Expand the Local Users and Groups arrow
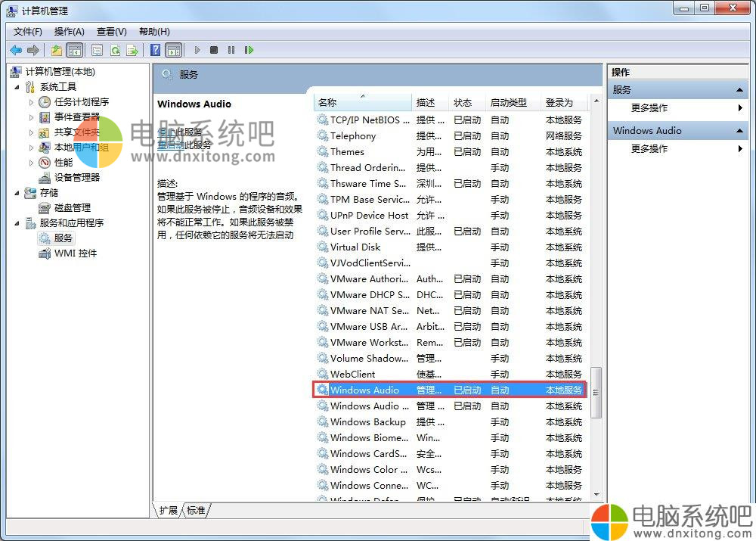 pyautogui.click(x=31, y=148)
